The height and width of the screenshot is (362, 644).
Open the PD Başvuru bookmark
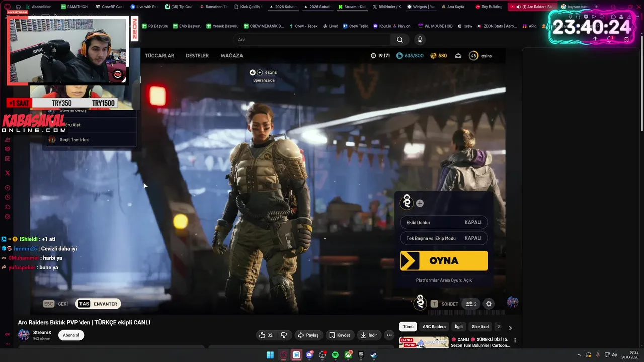pos(155,26)
